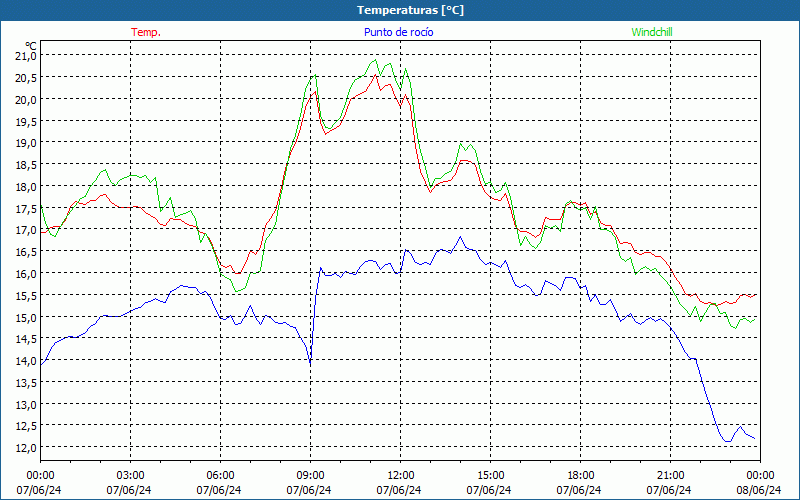Click the green windchill peak near 11:00

click(x=376, y=60)
